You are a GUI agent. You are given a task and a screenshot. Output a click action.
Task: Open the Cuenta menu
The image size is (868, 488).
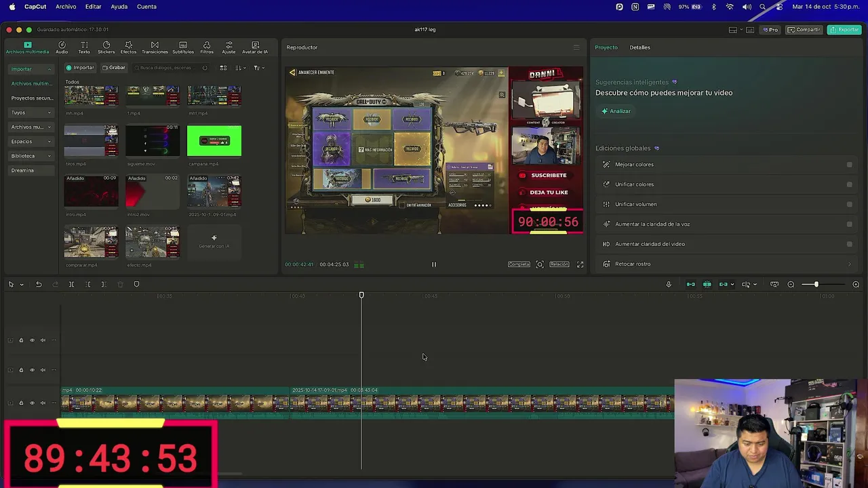[x=146, y=7]
